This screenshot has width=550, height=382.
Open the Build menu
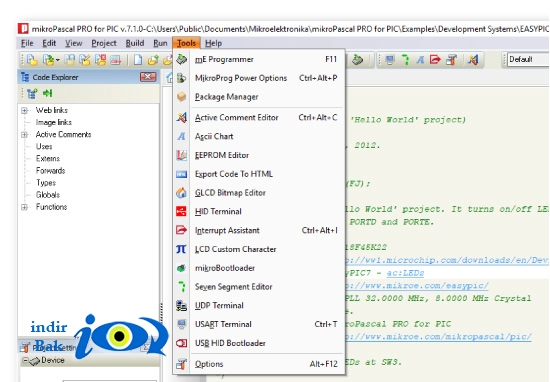coord(135,43)
